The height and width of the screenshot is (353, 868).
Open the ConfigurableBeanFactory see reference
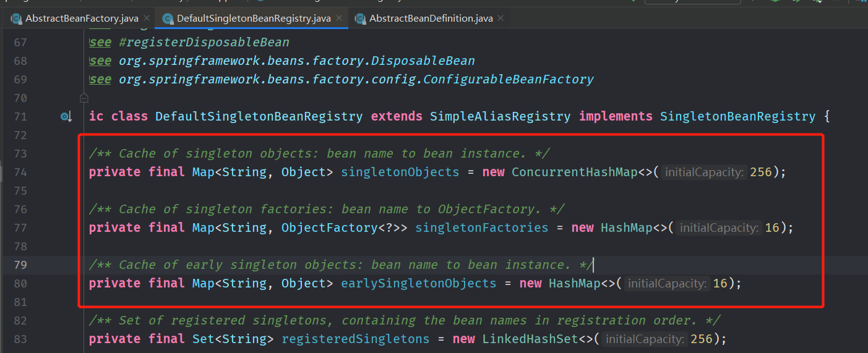pos(356,79)
